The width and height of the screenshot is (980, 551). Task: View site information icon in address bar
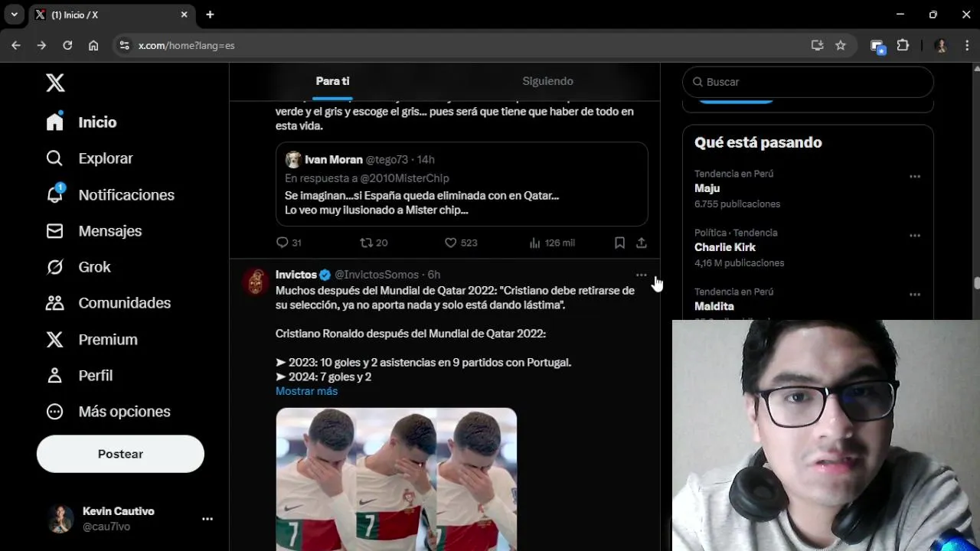[125, 45]
